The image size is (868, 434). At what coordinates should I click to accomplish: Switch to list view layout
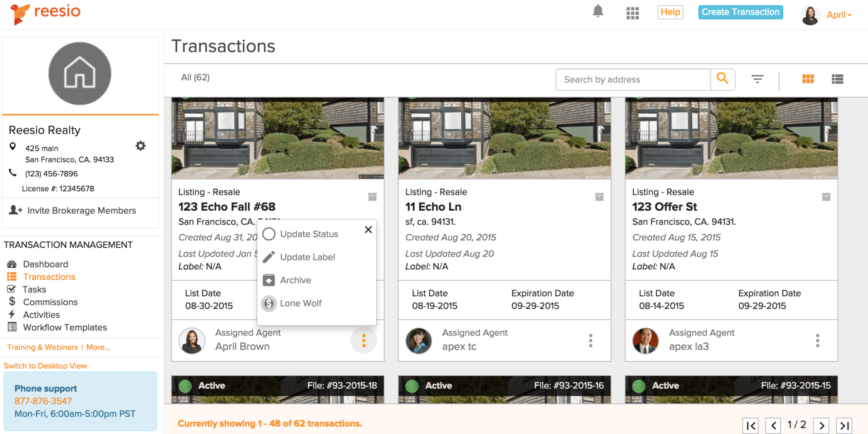pos(837,79)
